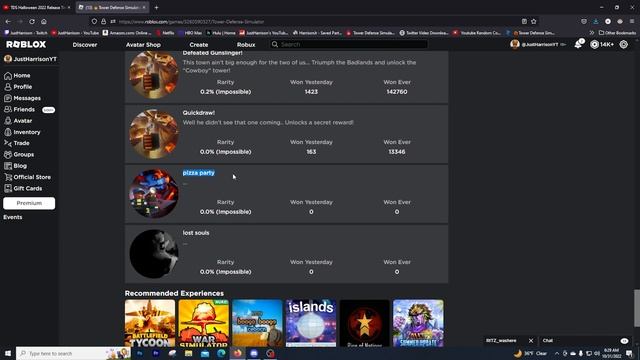Click the browser reload button

[32, 21]
